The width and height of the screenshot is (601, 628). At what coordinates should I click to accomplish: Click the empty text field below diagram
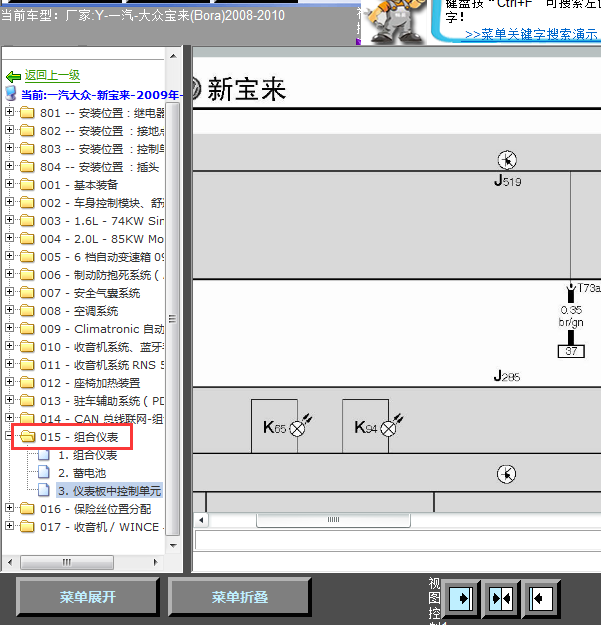(x=398, y=540)
